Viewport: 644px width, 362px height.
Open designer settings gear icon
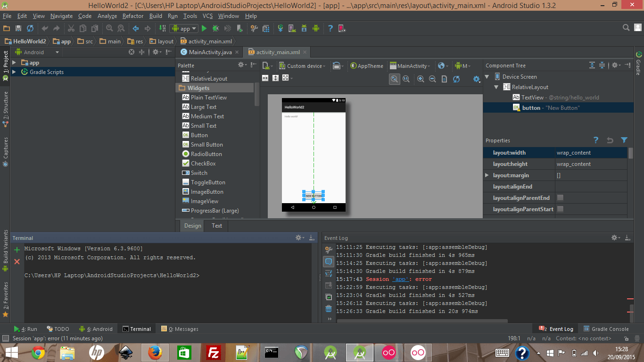click(x=477, y=79)
